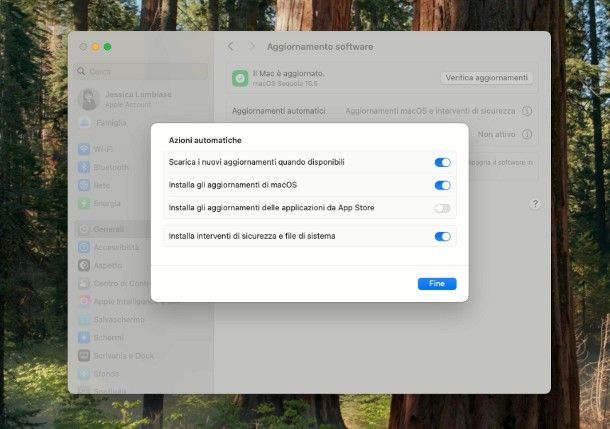Click Aggiornamento software window title
The height and width of the screenshot is (429, 610).
click(x=320, y=47)
